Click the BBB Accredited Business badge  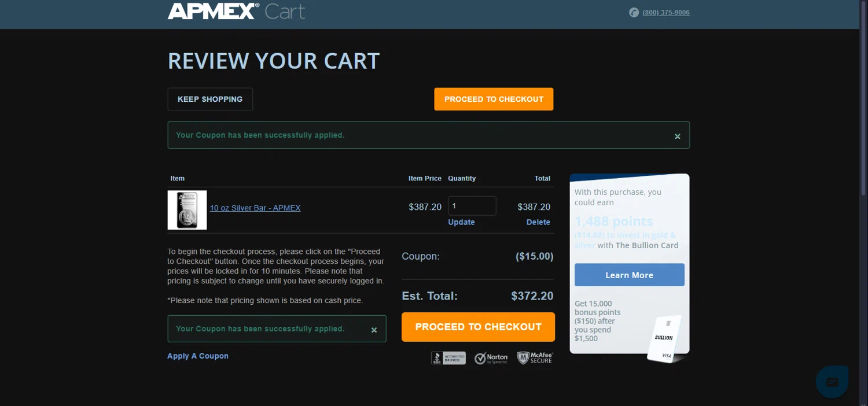point(448,358)
